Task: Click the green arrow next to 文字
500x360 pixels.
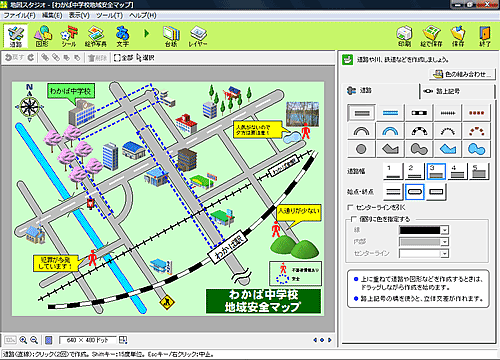Action: click(146, 33)
